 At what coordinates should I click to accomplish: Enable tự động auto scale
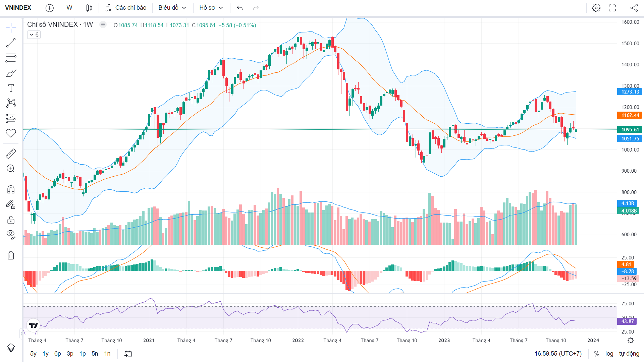click(x=629, y=354)
